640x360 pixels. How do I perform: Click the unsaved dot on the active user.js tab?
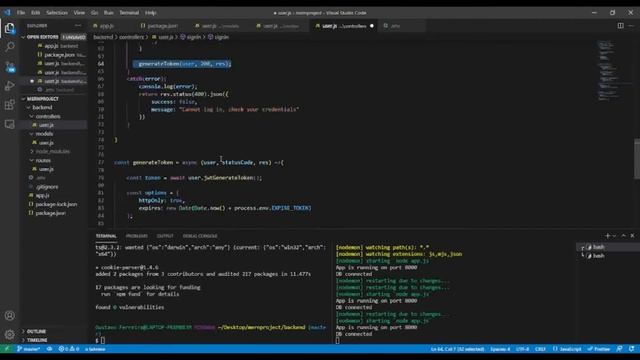pyautogui.click(x=371, y=26)
